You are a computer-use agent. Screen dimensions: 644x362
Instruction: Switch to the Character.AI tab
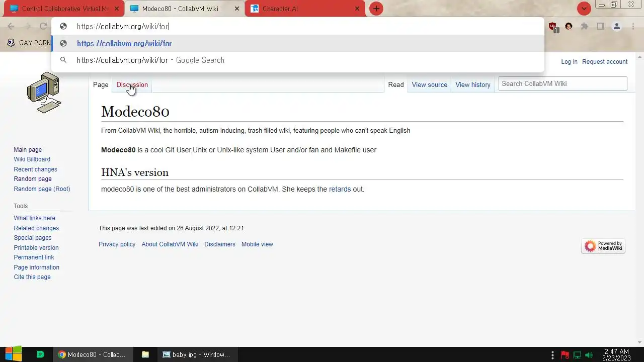click(305, 9)
